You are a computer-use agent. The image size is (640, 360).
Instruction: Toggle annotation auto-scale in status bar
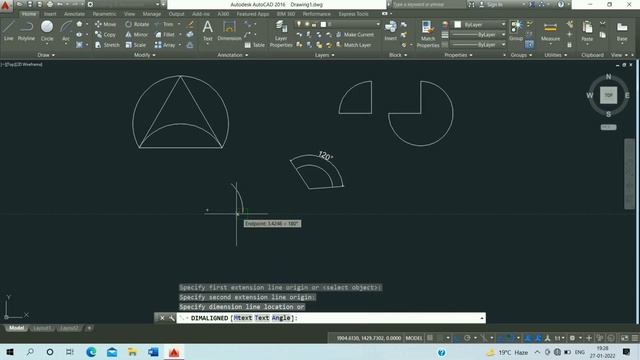(538, 338)
